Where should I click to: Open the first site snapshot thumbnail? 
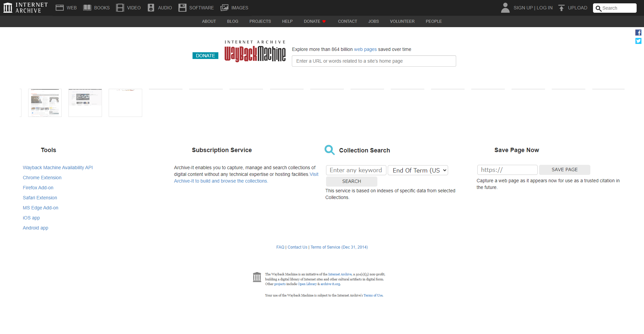tap(45, 103)
